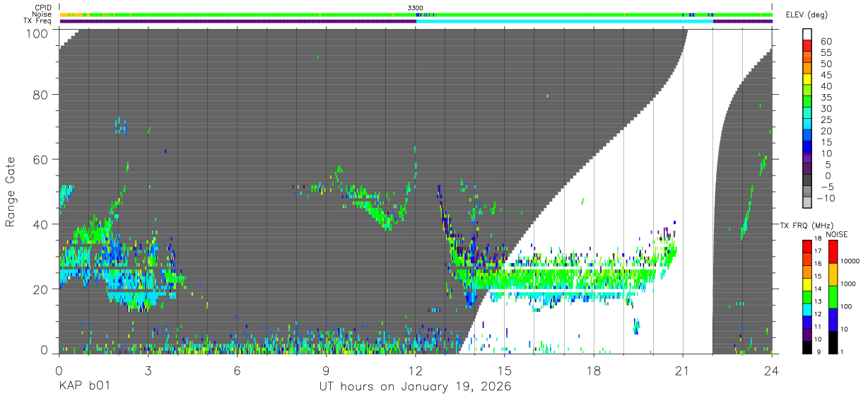Select the 14 label in TX FRQ legend

818,289
